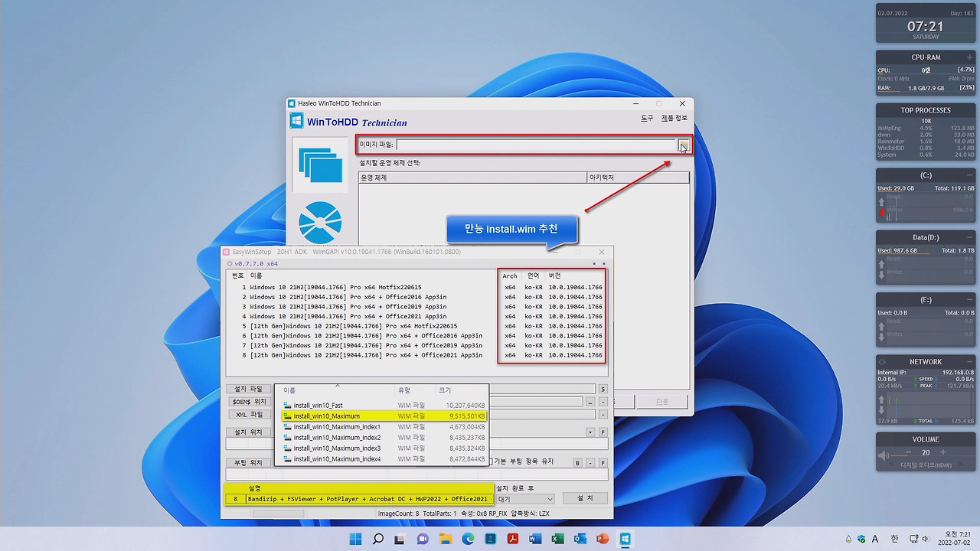Select install_win10_Maximum_index3 file
Viewport: 980px width, 551px height.
(x=384, y=448)
